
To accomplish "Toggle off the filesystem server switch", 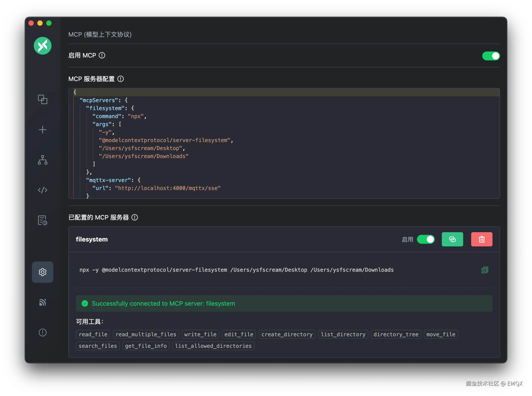I will click(x=426, y=239).
